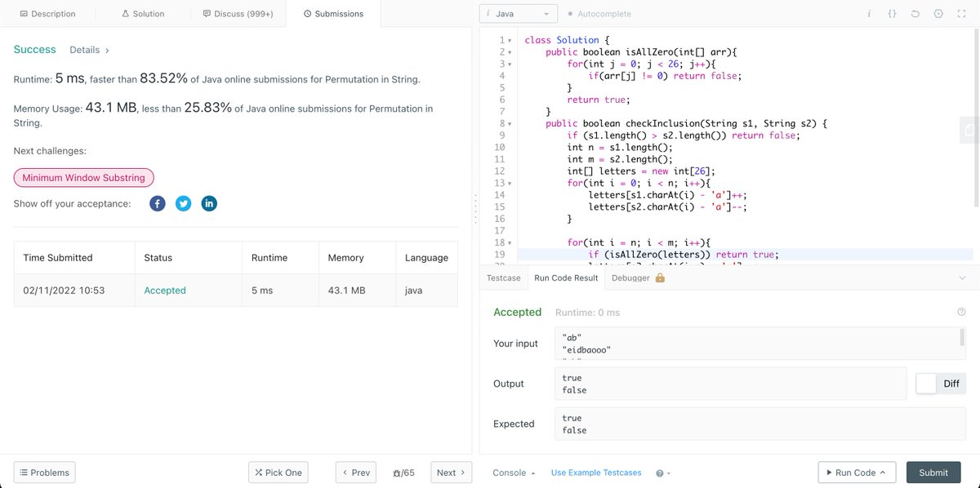Share acceptance on Facebook
Image resolution: width=980 pixels, height=488 pixels.
(x=158, y=203)
